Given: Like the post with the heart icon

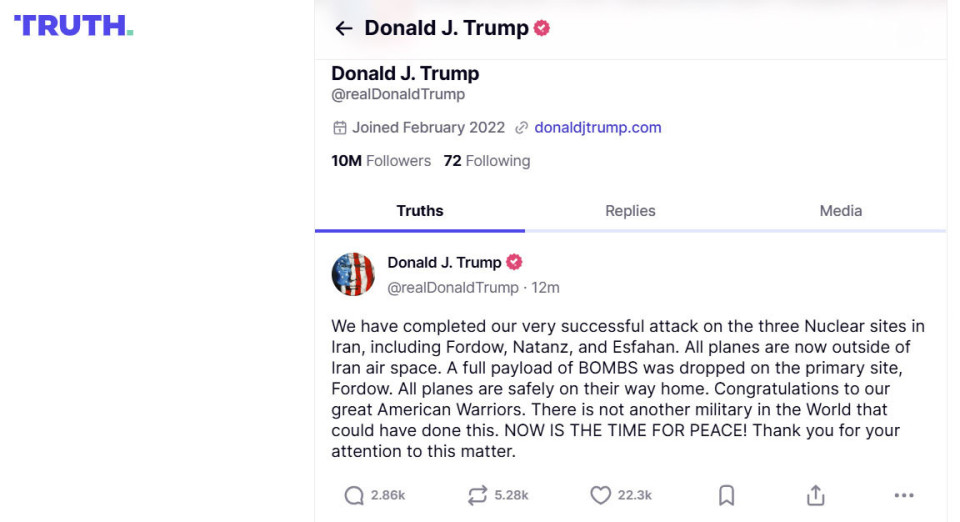Looking at the screenshot, I should (600, 495).
